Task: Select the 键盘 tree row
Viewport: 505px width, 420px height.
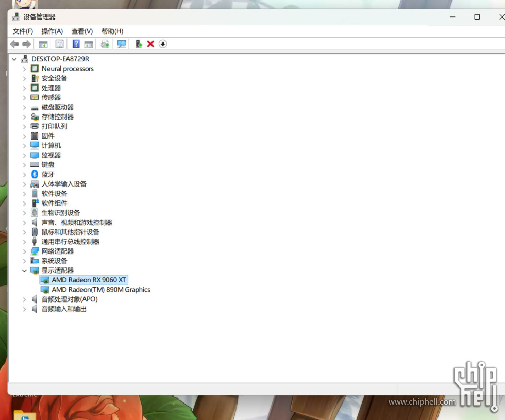Action: tap(47, 165)
